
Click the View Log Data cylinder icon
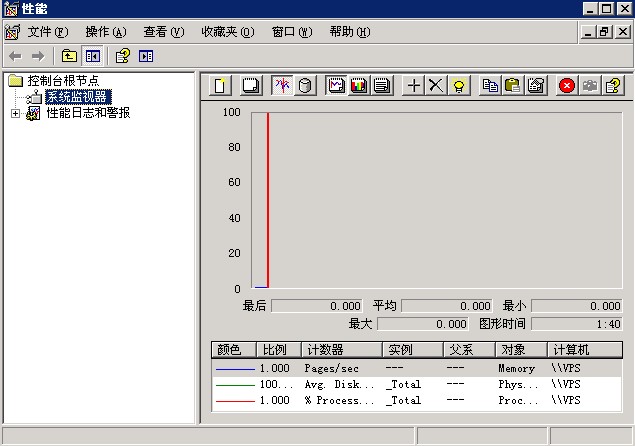305,85
